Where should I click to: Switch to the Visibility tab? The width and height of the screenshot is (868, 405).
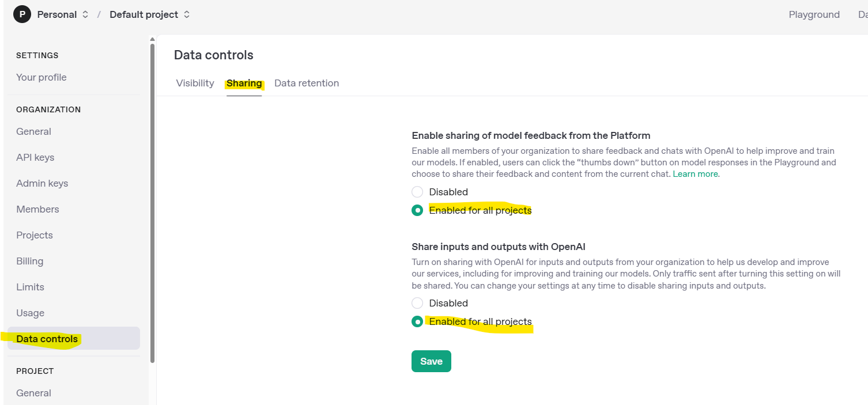pos(195,83)
